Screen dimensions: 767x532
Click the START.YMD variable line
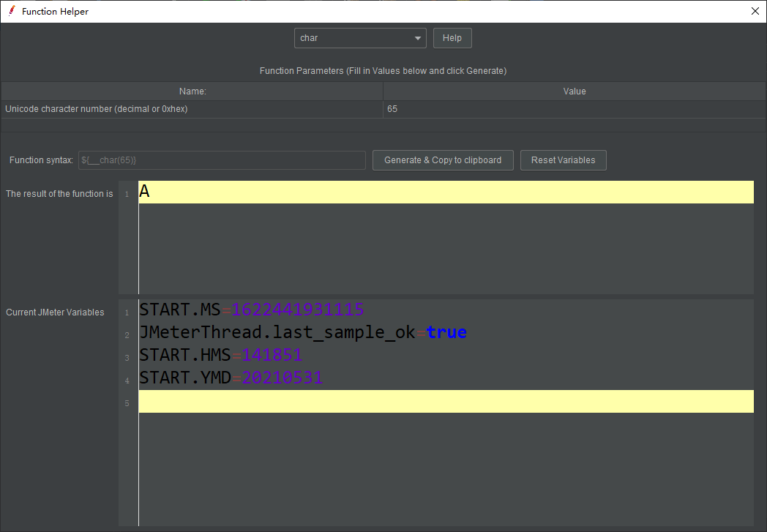pyautogui.click(x=446, y=378)
